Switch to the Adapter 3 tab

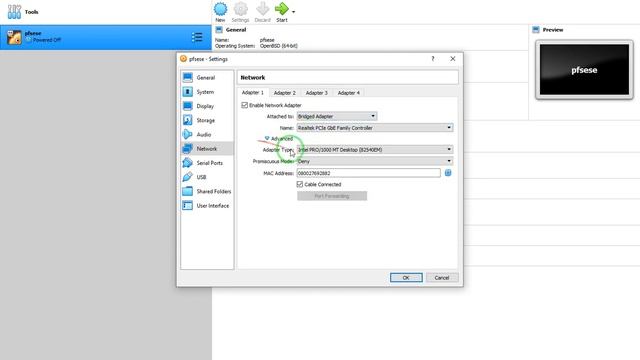tap(316, 93)
